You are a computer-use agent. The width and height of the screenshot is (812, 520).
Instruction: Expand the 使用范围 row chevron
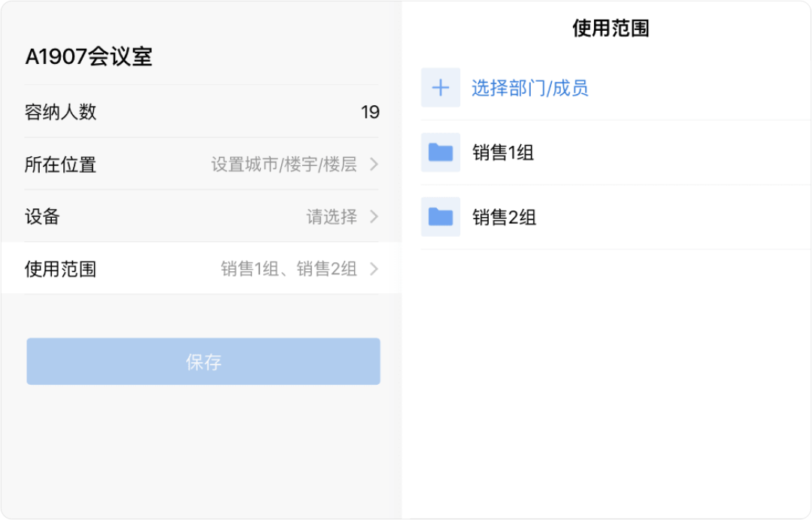tap(374, 269)
